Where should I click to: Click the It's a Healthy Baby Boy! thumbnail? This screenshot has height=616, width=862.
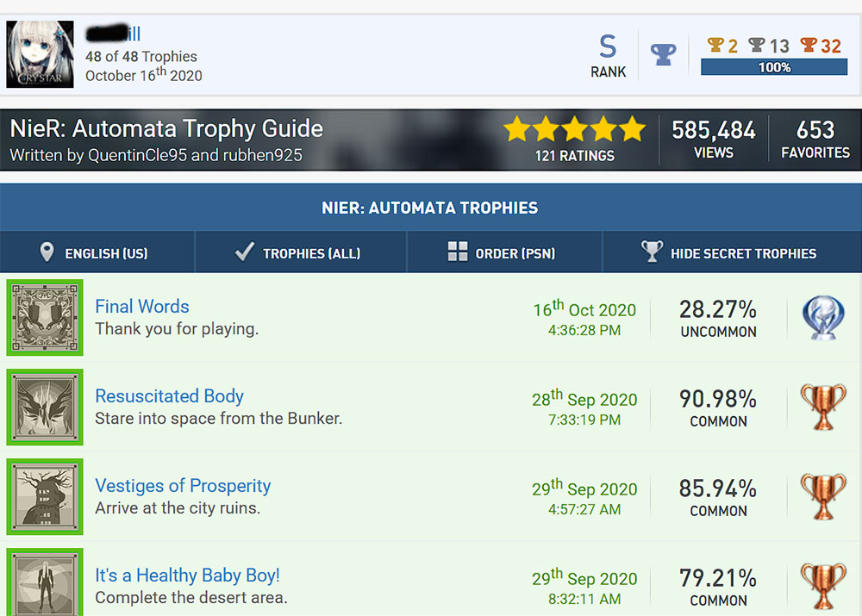[45, 582]
